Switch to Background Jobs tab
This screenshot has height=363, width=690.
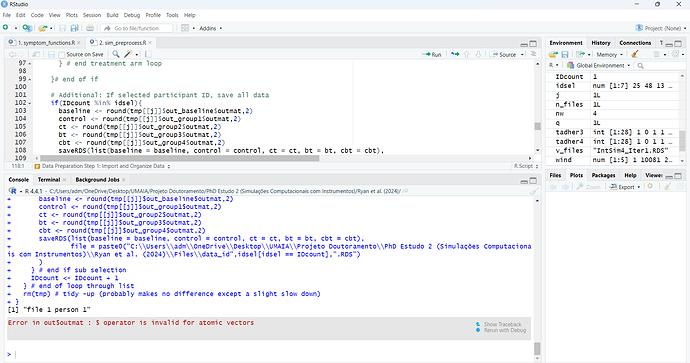pyautogui.click(x=97, y=180)
